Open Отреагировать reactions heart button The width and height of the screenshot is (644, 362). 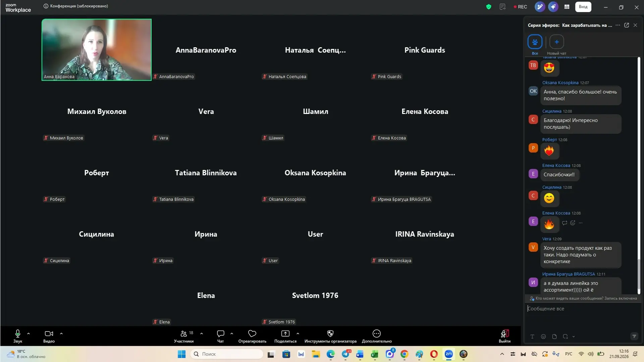(252, 336)
